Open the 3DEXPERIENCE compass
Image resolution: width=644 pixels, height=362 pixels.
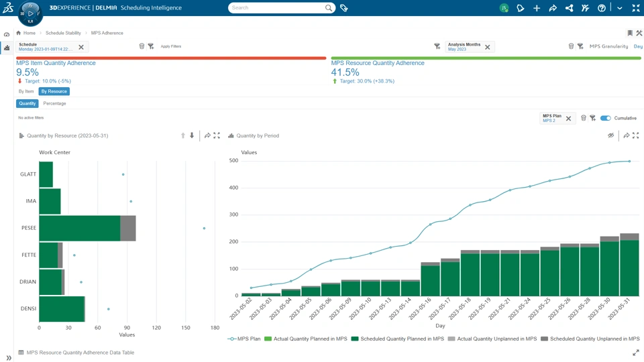click(30, 13)
